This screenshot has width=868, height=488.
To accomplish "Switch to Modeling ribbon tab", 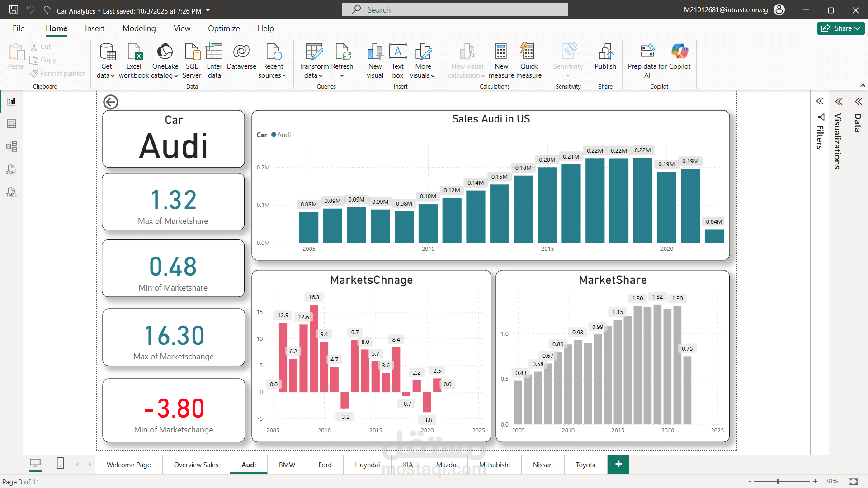I will pyautogui.click(x=139, y=28).
